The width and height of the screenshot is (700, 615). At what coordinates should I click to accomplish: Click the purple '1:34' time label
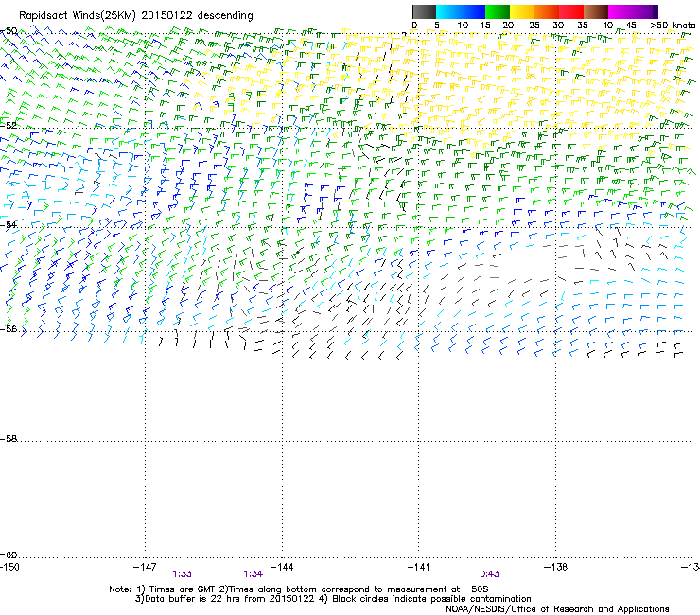254,574
